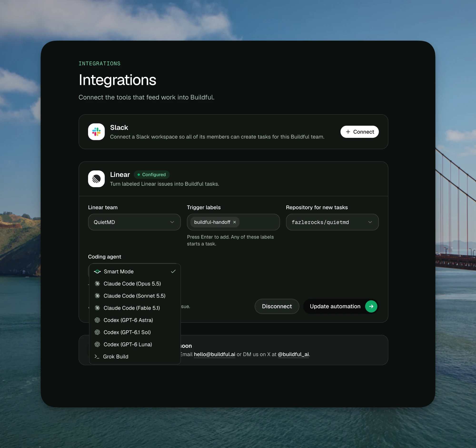The height and width of the screenshot is (448, 476).
Task: Open the hello@buildful.ai email link
Action: pyautogui.click(x=214, y=354)
